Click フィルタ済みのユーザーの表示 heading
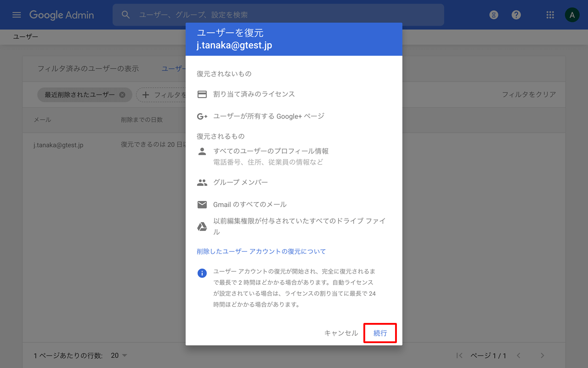The image size is (588, 368). click(x=88, y=69)
